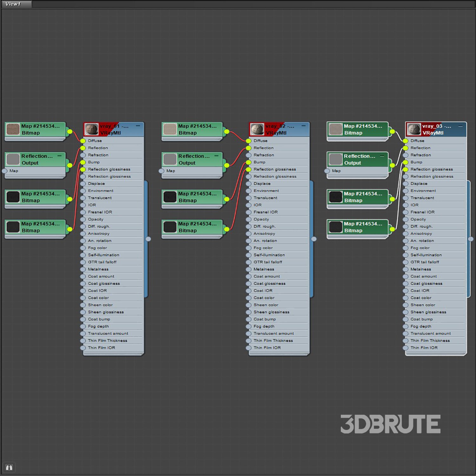Image resolution: width=476 pixels, height=476 pixels.
Task: Click the 3DBRUTE watermark logo
Action: click(390, 424)
